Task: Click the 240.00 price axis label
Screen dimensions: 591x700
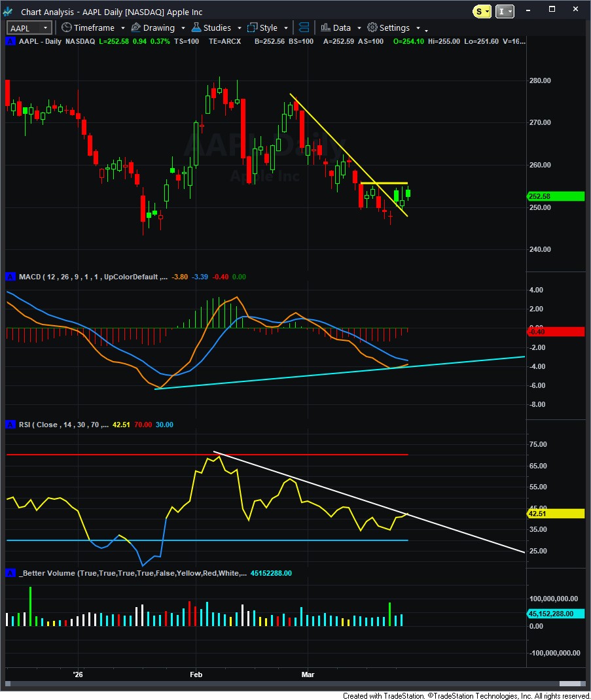Action: (540, 249)
